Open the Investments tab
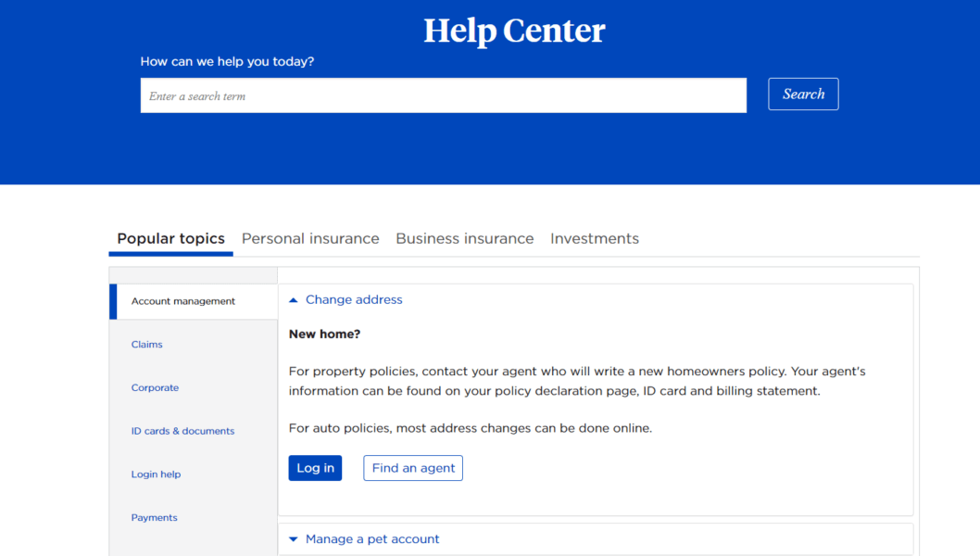 pyautogui.click(x=595, y=238)
